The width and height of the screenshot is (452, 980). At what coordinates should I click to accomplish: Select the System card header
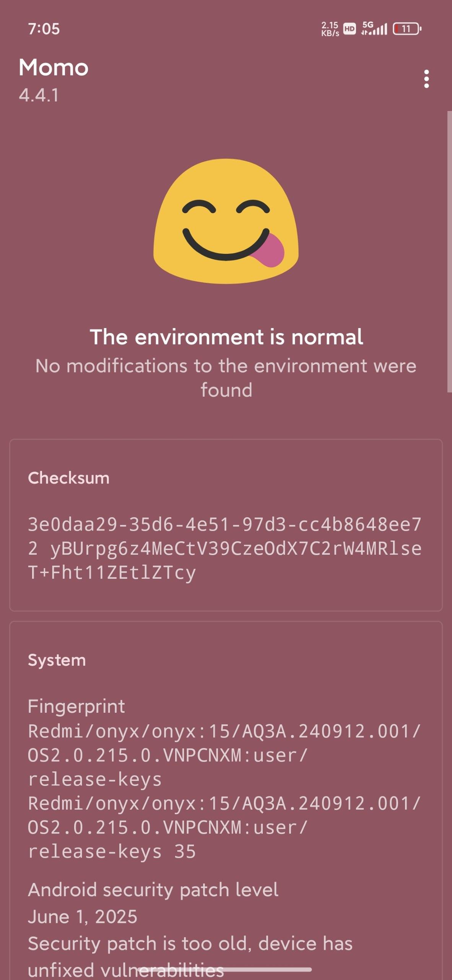57,660
